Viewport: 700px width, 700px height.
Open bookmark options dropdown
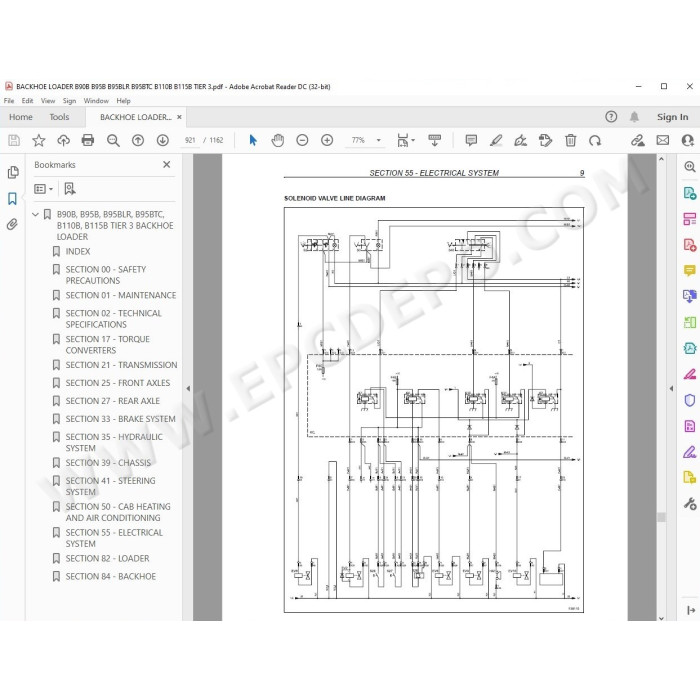(x=44, y=189)
